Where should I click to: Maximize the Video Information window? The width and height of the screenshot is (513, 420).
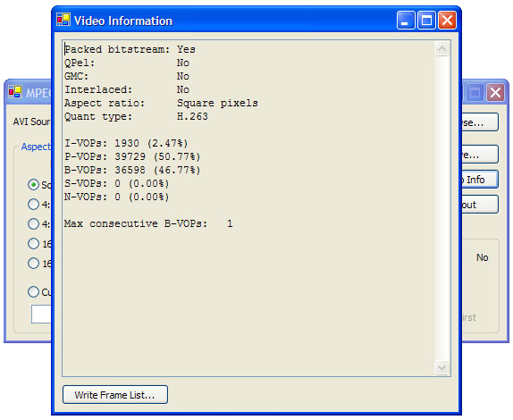[426, 21]
